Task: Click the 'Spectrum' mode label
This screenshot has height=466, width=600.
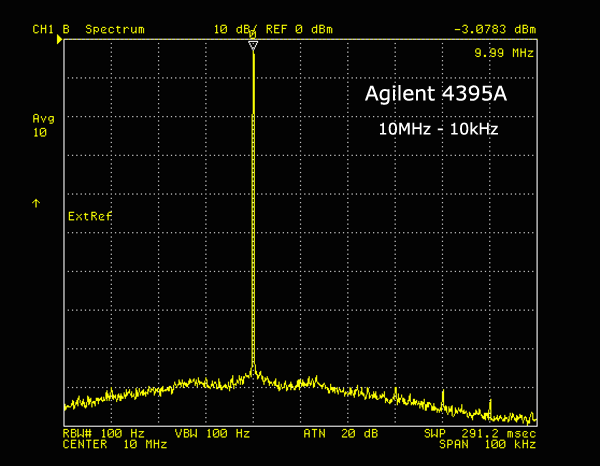Action: [x=115, y=29]
